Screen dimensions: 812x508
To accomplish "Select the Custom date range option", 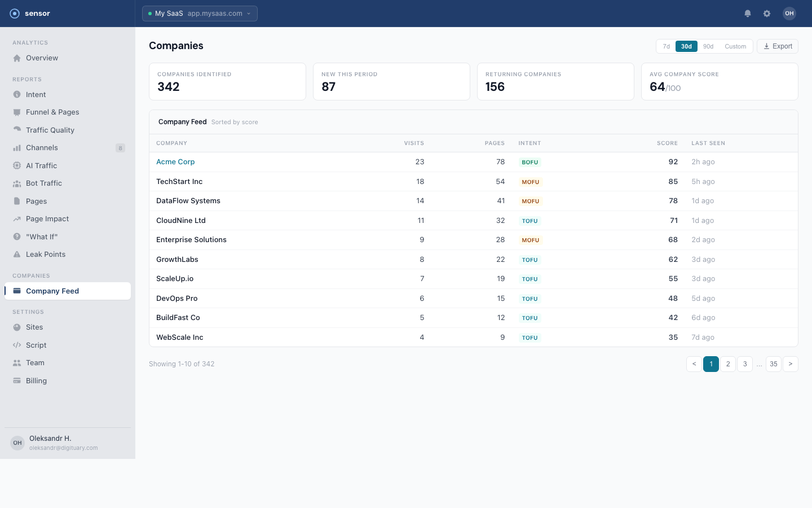I will 735,46.
